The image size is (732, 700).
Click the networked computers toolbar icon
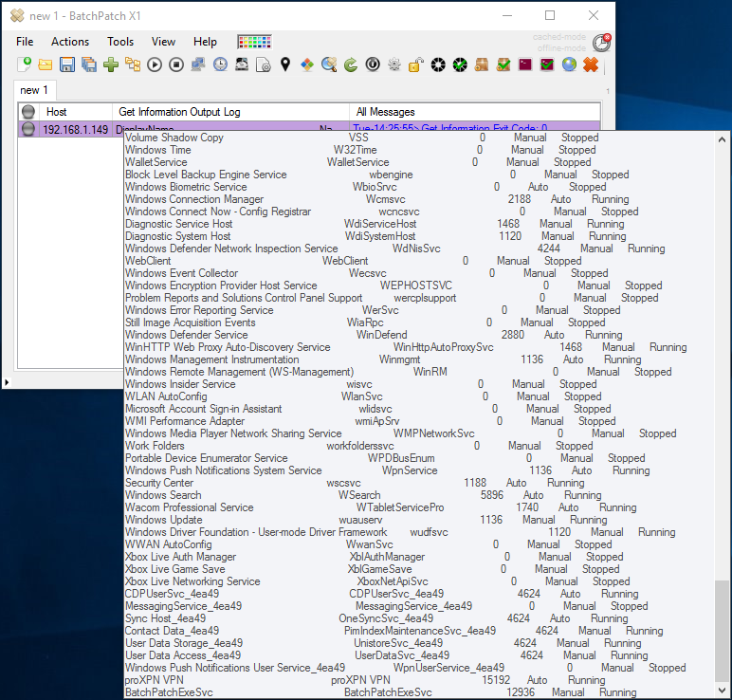click(198, 64)
